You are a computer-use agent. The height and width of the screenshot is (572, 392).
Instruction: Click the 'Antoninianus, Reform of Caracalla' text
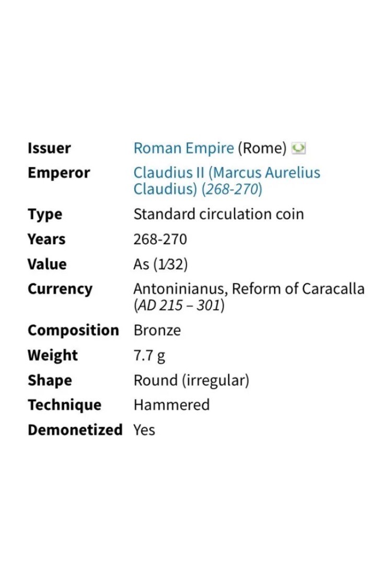249,289
